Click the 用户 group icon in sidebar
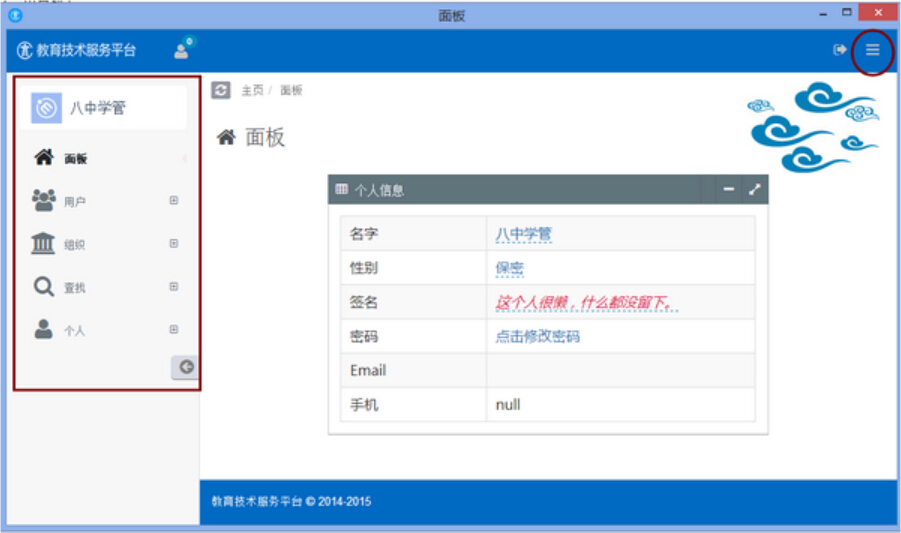 click(x=43, y=201)
